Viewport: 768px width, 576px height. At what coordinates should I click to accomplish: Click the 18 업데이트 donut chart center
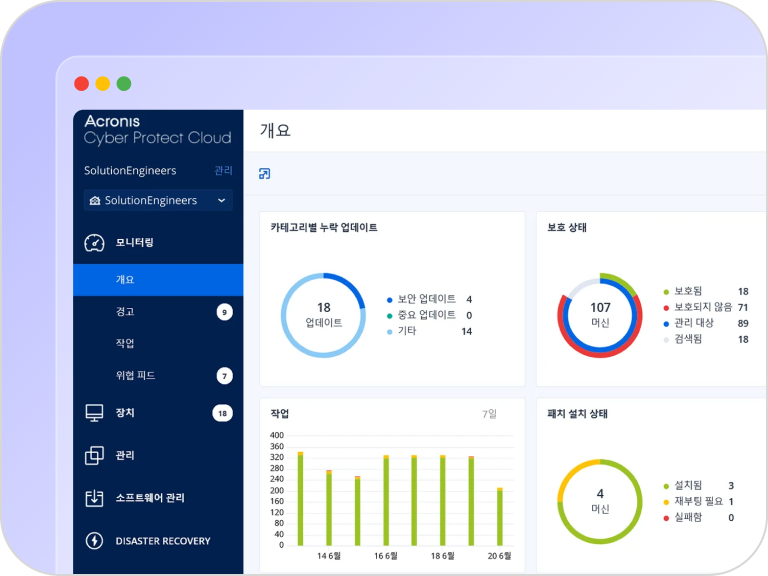tap(323, 315)
